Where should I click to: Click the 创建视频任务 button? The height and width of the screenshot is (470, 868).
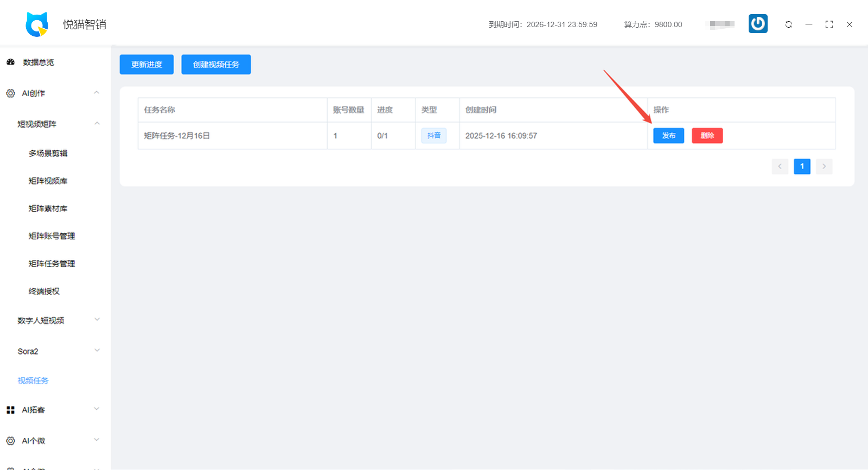(x=216, y=65)
